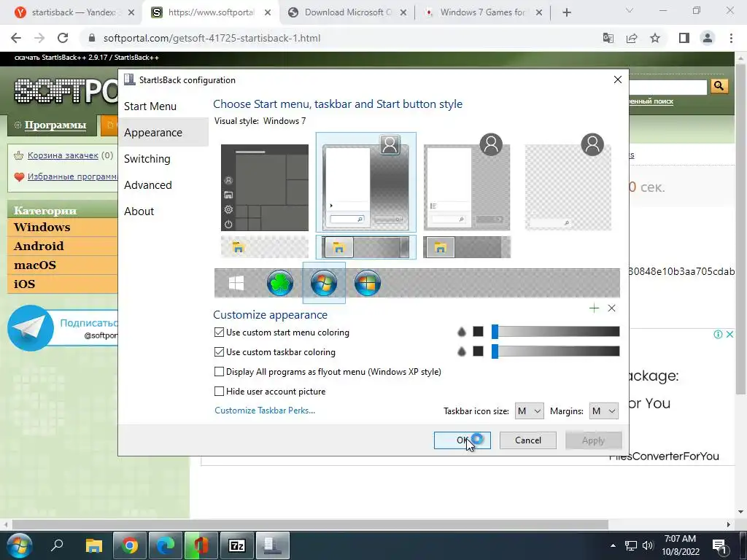Open the About section
The width and height of the screenshot is (747, 560).
[x=139, y=211]
